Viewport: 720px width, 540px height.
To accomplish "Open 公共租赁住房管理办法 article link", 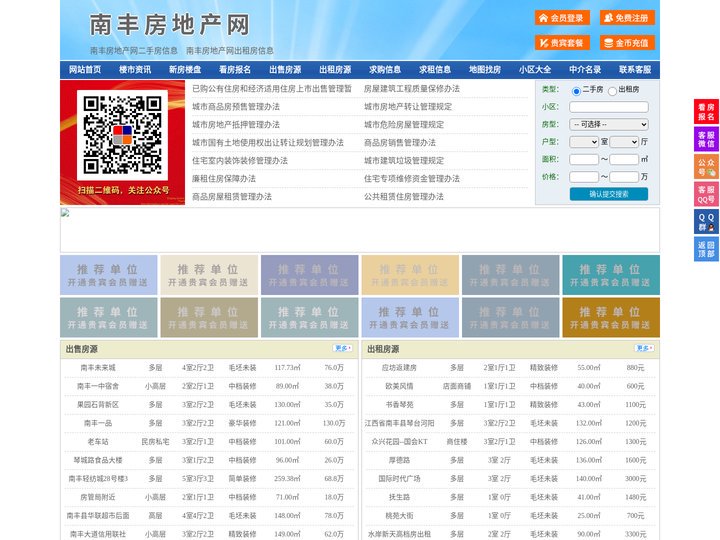I will (404, 197).
